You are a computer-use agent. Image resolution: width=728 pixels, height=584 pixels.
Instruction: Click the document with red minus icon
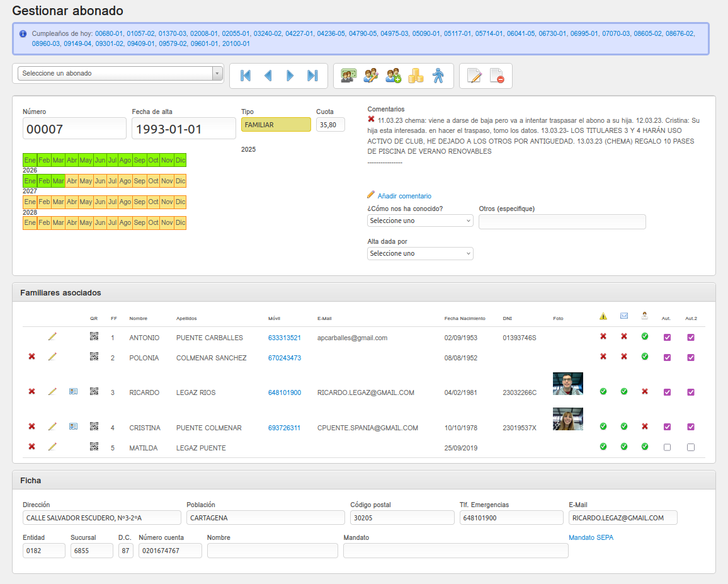[497, 76]
